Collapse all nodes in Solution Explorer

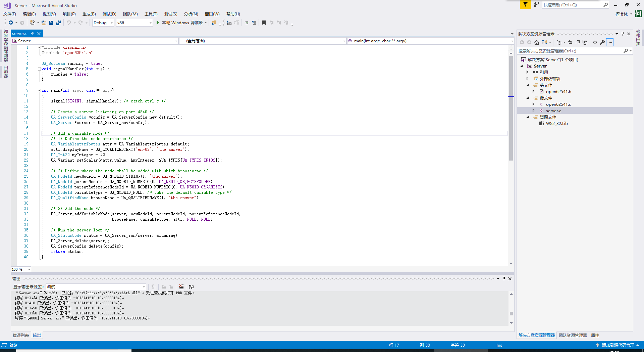tap(578, 42)
